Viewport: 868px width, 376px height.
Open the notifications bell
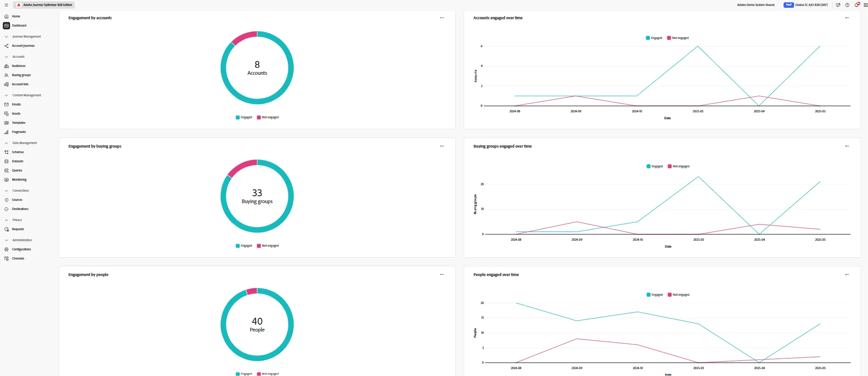pyautogui.click(x=857, y=5)
